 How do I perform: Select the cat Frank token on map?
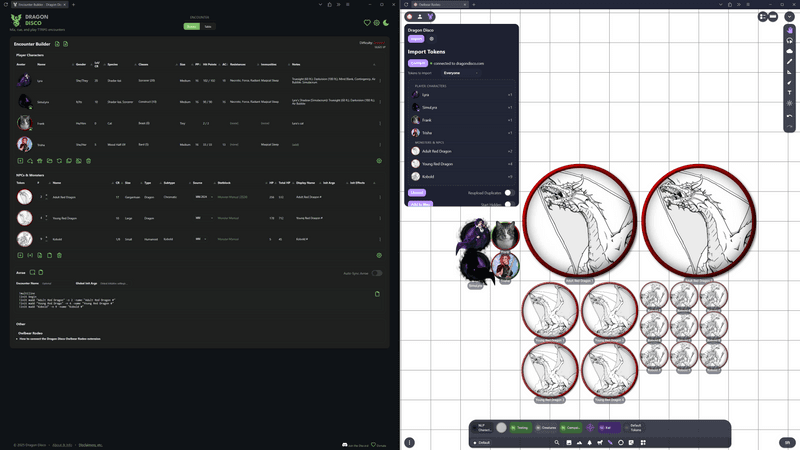[506, 235]
